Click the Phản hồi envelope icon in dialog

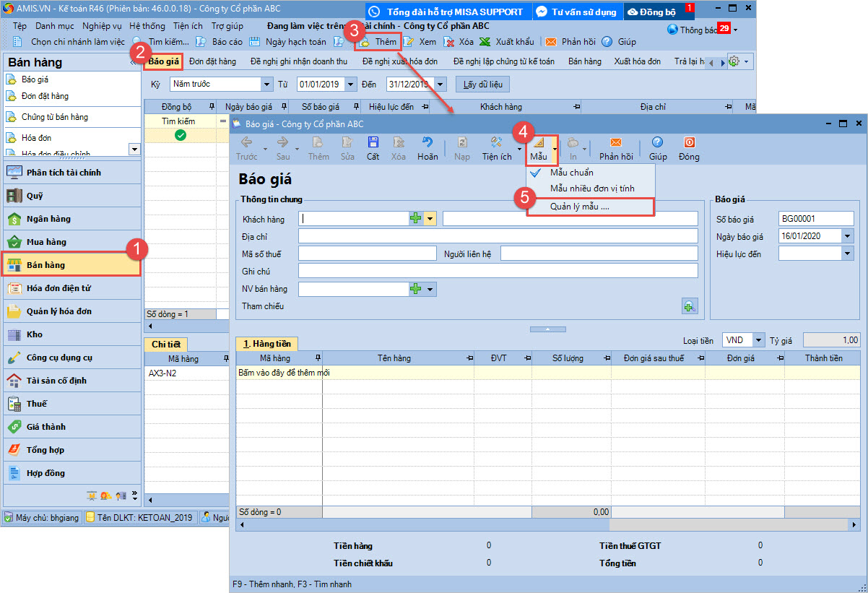pyautogui.click(x=615, y=143)
